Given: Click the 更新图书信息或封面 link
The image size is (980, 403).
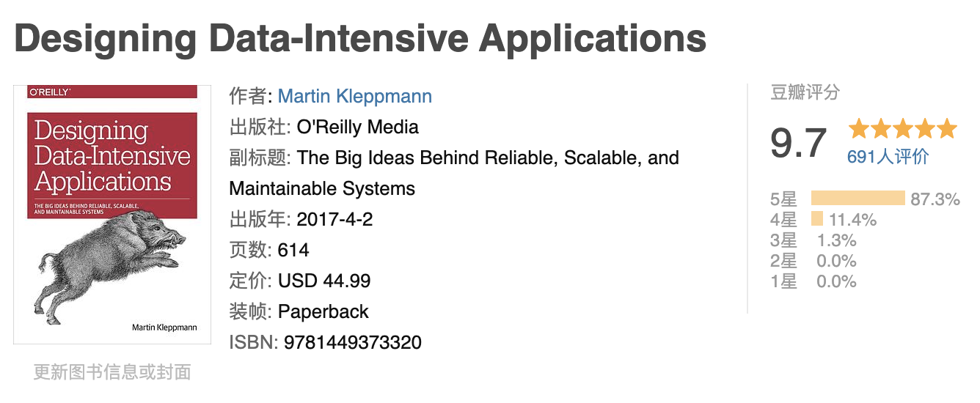Looking at the screenshot, I should click(112, 372).
